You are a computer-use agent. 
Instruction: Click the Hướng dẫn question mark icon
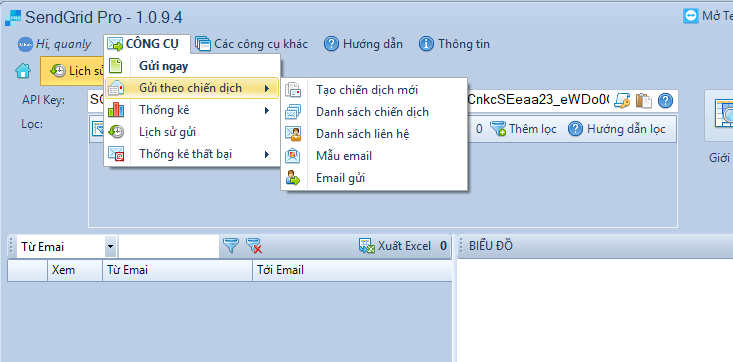(331, 44)
